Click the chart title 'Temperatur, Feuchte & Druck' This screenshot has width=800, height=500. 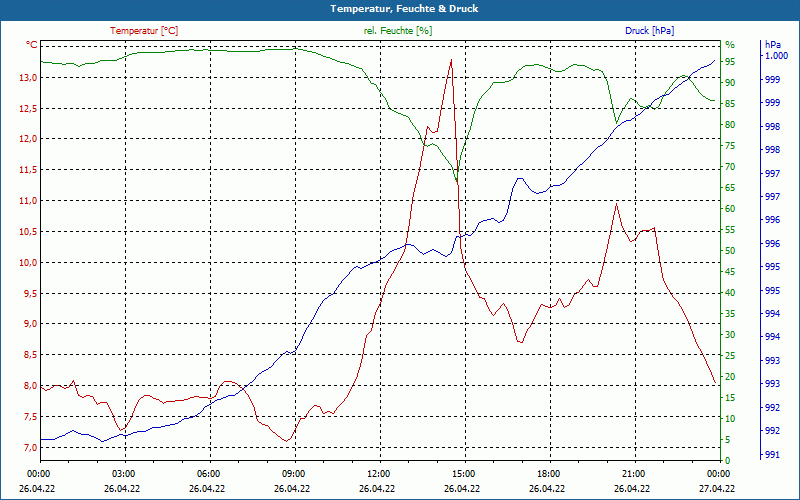pos(404,9)
